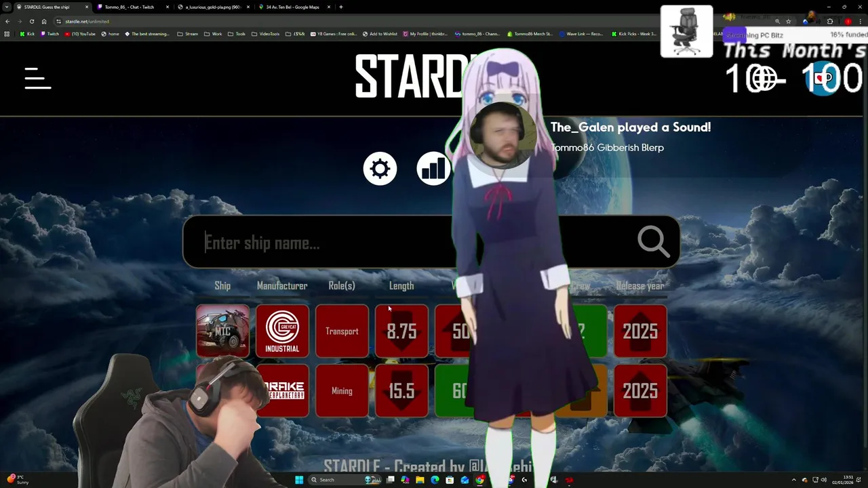This screenshot has width=868, height=488.
Task: Click the first row 2025 release tile
Action: [x=640, y=331]
